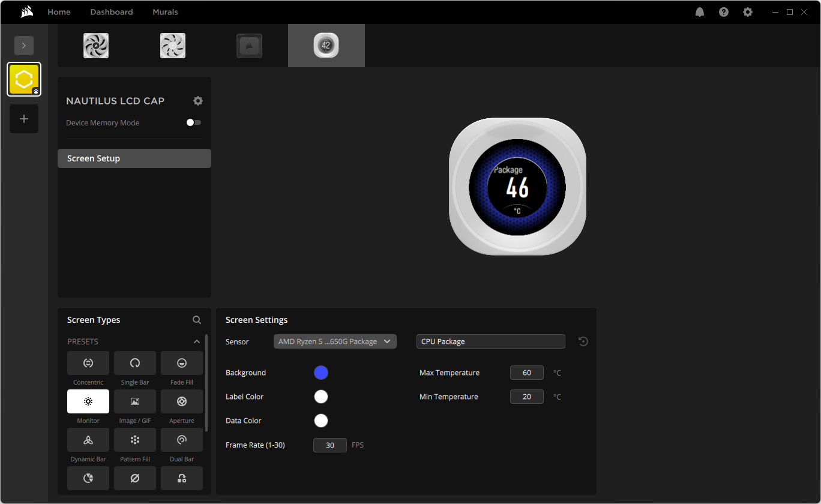Screen dimensions: 821x504
Task: Expand the left sidebar panel
Action: click(x=24, y=46)
